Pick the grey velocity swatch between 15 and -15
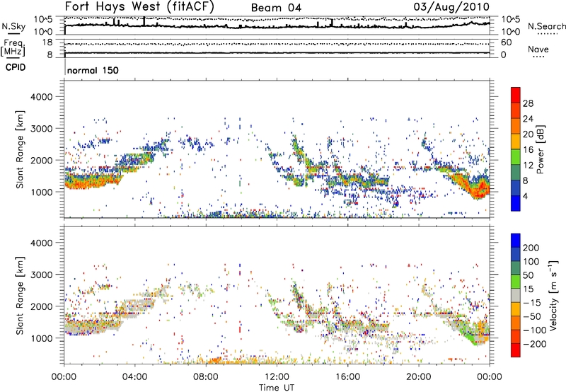 pyautogui.click(x=516, y=295)
